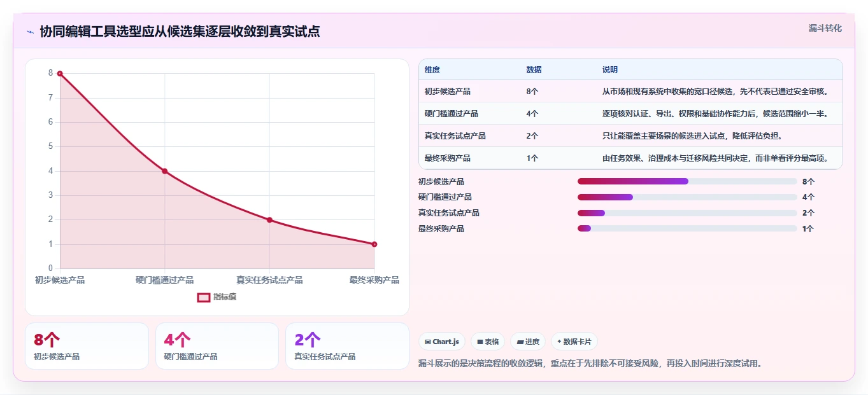868x395 pixels.
Task: Click the description starting 逐项核对认证
Action: (716, 114)
